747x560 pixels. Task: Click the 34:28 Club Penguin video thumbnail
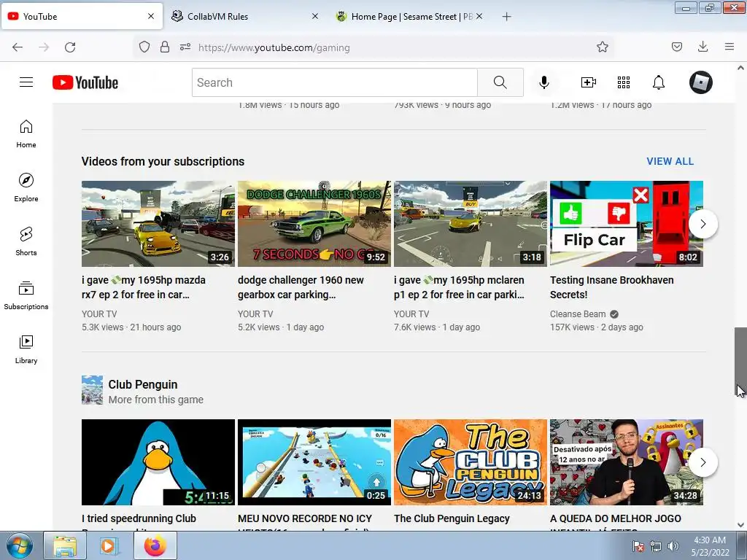(627, 462)
